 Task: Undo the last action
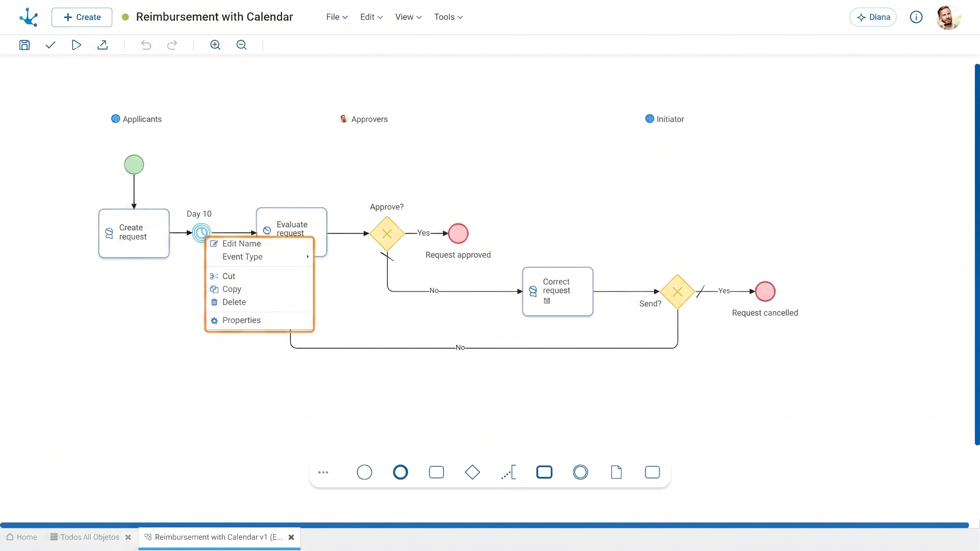point(146,45)
